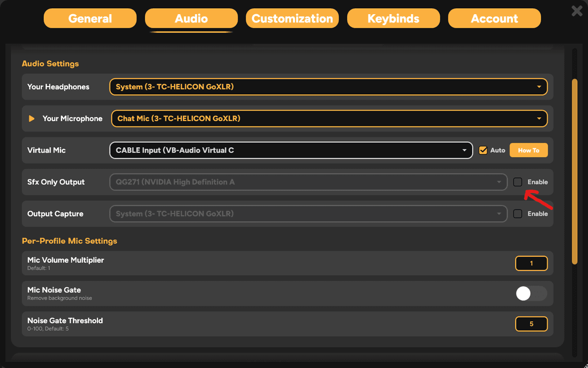Open the Account tab
The width and height of the screenshot is (588, 368).
[x=494, y=18]
